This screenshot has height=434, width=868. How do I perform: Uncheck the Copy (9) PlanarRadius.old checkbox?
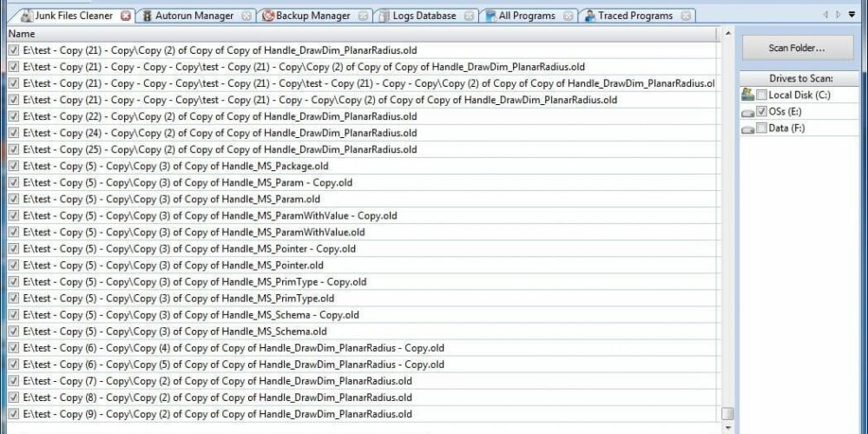pos(14,414)
